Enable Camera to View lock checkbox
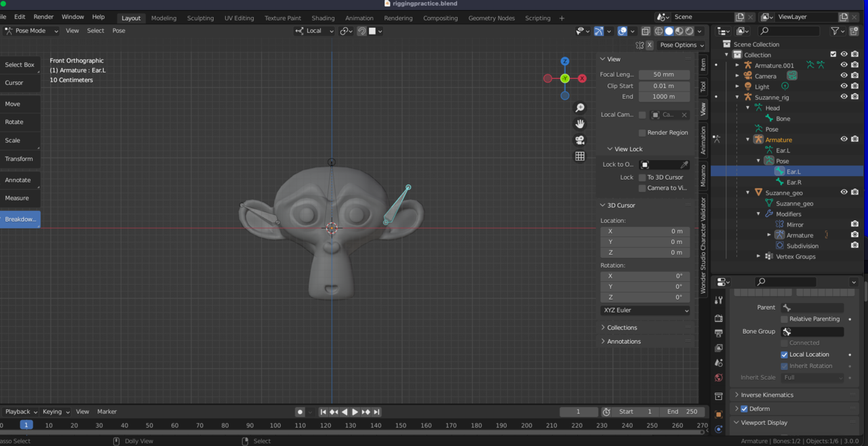This screenshot has height=446, width=868. (642, 188)
